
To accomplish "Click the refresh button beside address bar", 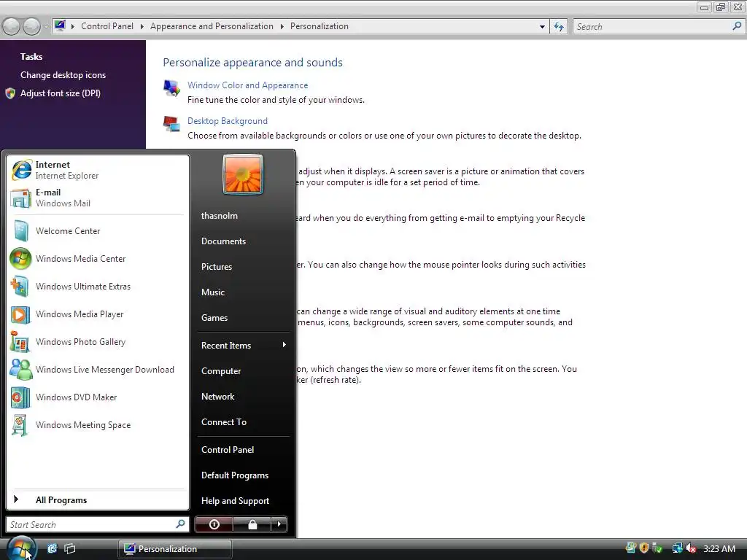I will click(x=559, y=27).
